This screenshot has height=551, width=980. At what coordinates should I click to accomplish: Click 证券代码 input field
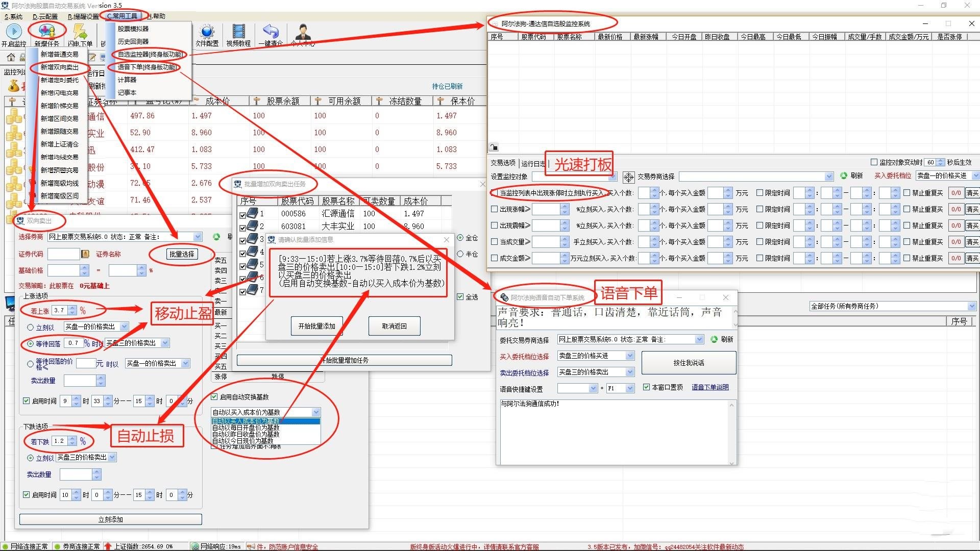click(x=64, y=254)
